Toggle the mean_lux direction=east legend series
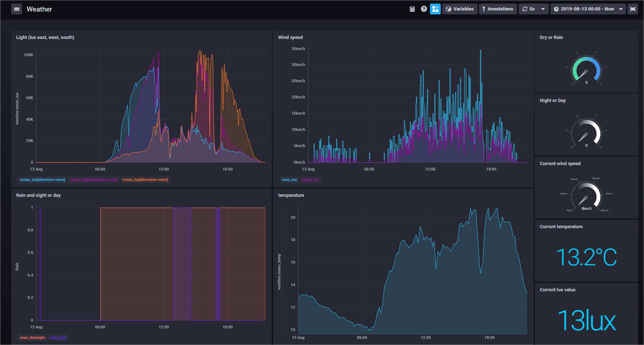This screenshot has height=345, width=644. click(x=43, y=180)
